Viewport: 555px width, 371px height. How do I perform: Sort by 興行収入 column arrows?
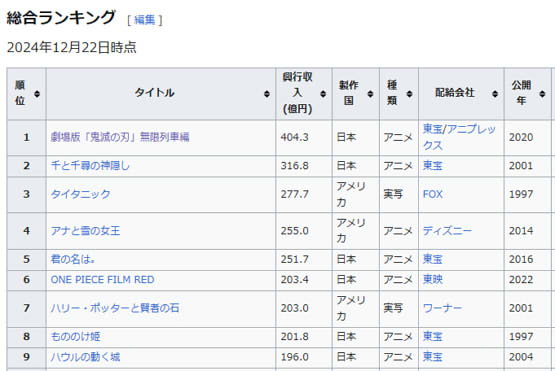pos(323,94)
